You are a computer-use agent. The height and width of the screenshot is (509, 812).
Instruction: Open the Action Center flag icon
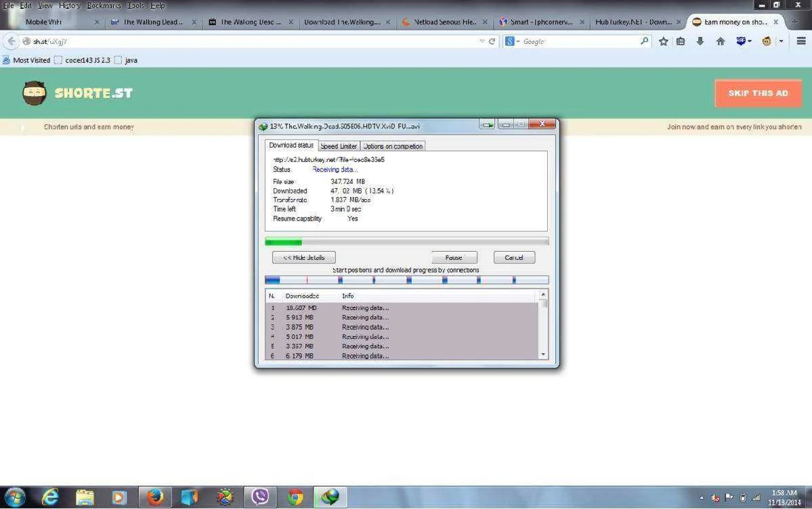pos(729,497)
